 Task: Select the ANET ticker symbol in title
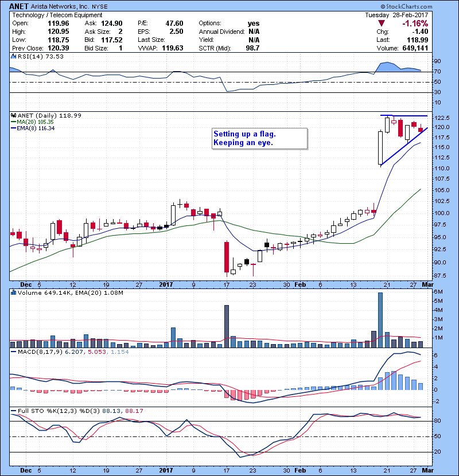(x=19, y=6)
